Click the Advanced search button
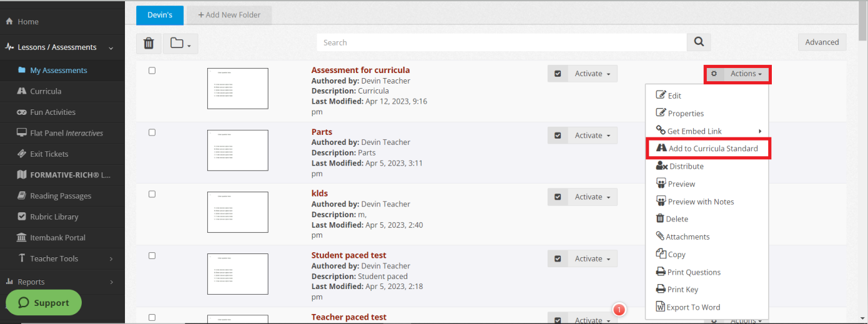Image resolution: width=868 pixels, height=324 pixels. (x=822, y=42)
